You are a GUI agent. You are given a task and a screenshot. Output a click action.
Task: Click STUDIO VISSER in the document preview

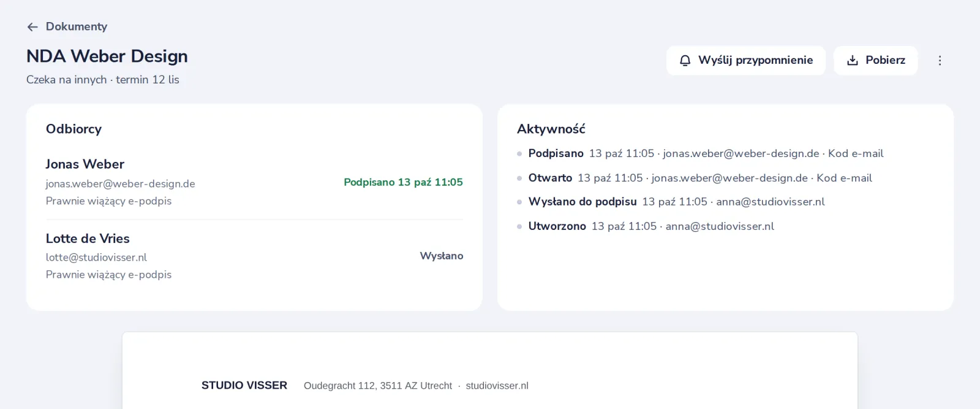coord(244,385)
